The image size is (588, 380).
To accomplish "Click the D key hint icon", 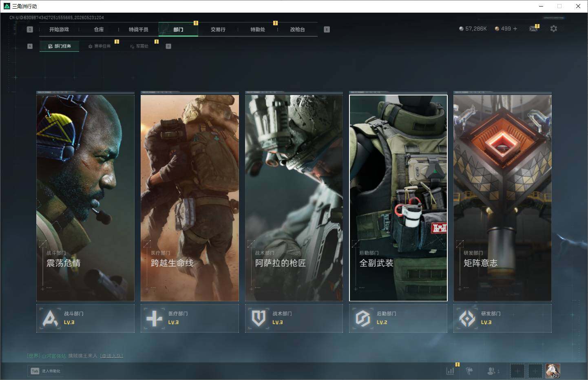I will click(x=168, y=46).
